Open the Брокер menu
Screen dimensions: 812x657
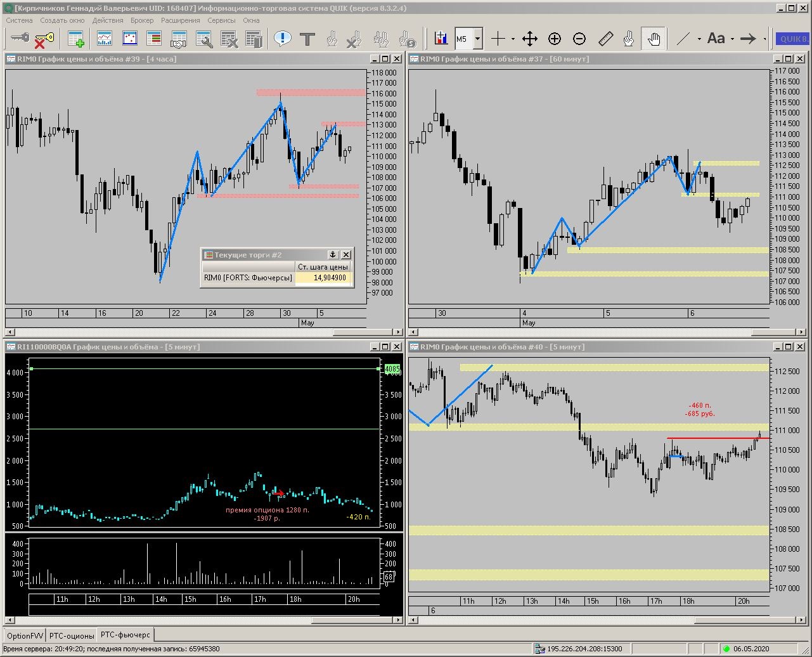[142, 20]
